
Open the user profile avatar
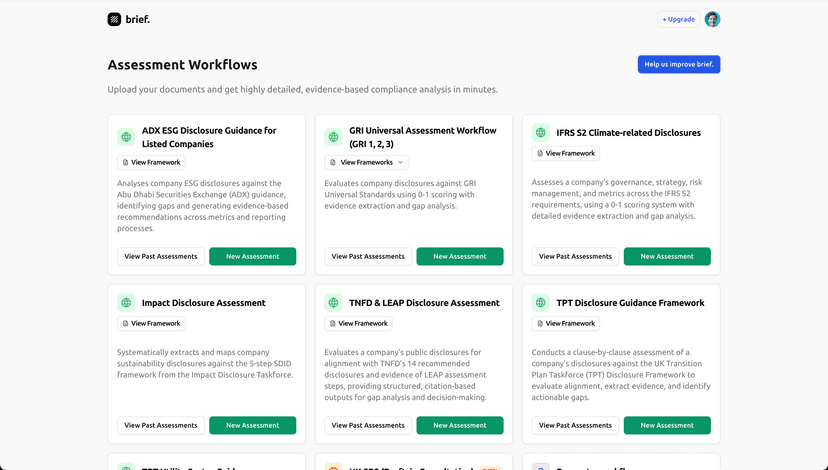coord(712,19)
